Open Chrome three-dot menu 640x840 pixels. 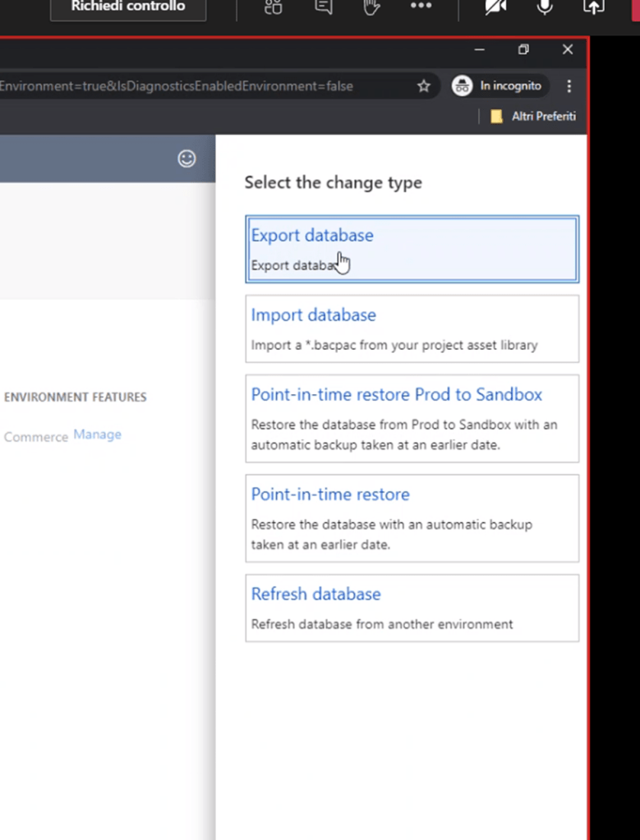click(569, 86)
